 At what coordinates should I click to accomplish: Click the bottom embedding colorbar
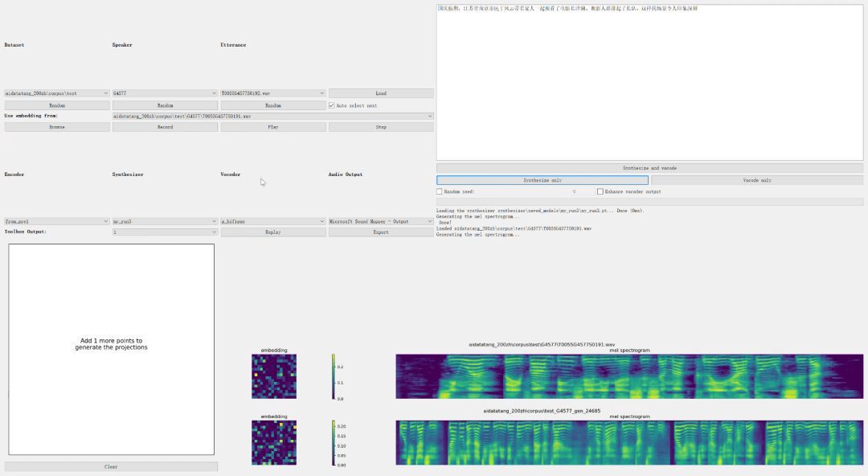pos(334,443)
